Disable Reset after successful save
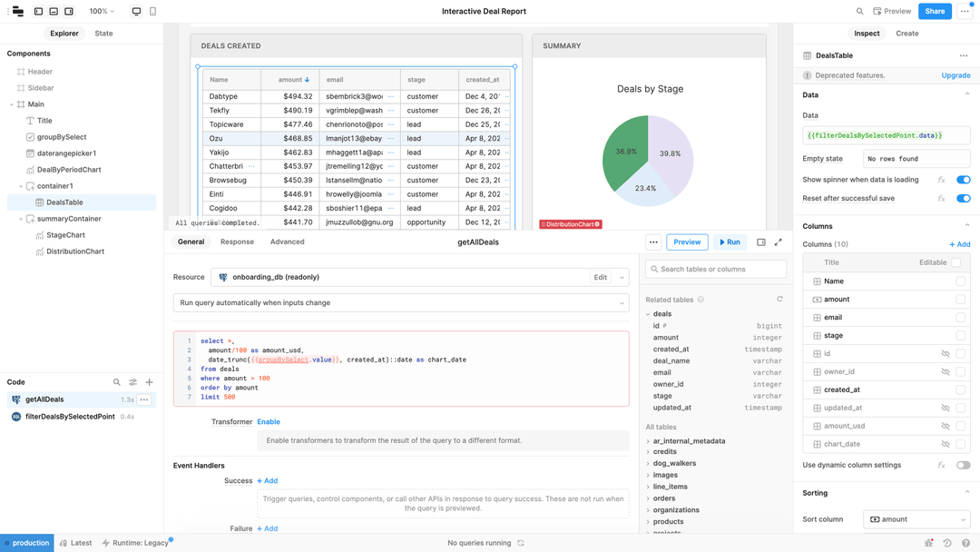 (964, 198)
